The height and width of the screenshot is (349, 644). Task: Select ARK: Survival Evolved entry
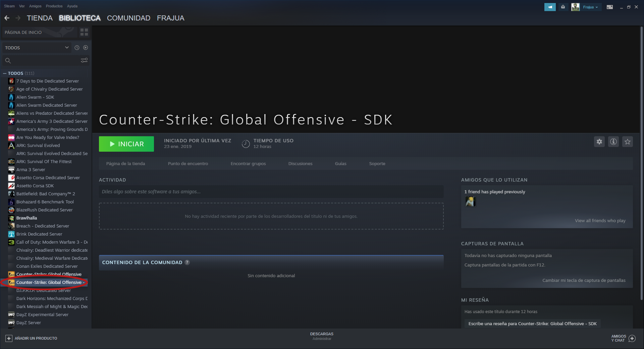coord(48,146)
